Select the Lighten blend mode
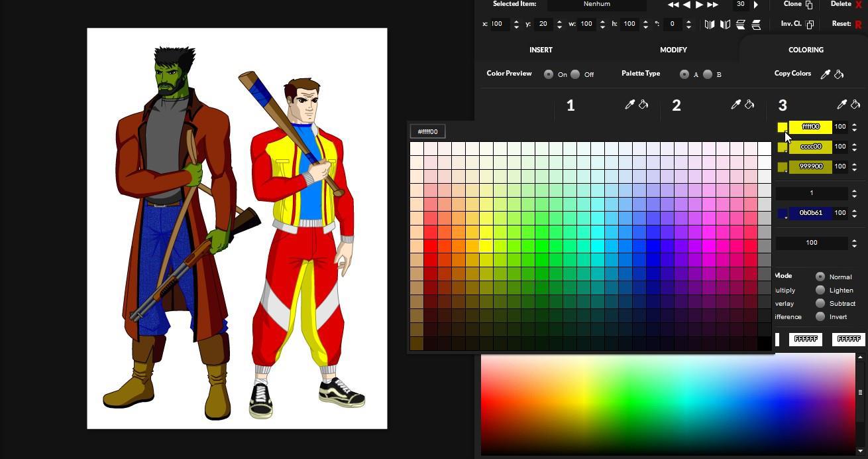This screenshot has width=868, height=459. 820,290
